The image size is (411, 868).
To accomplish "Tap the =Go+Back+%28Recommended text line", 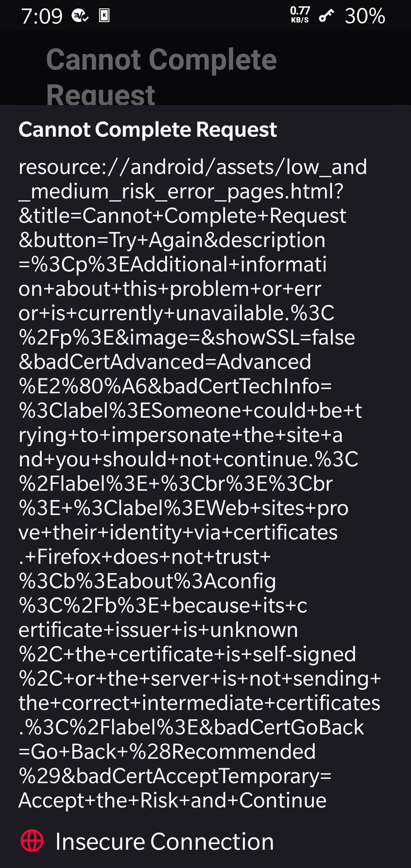I will (x=167, y=752).
